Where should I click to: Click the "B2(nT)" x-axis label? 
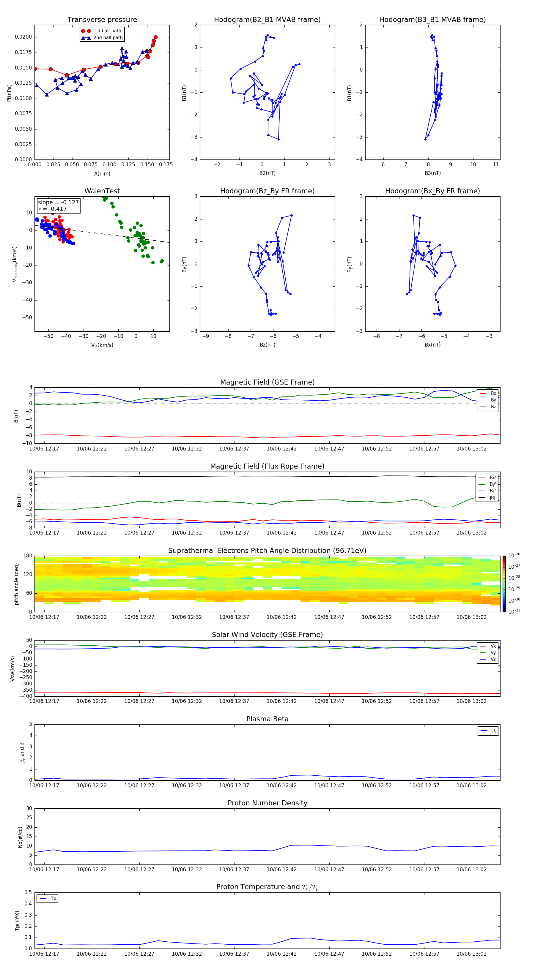pos(267,173)
